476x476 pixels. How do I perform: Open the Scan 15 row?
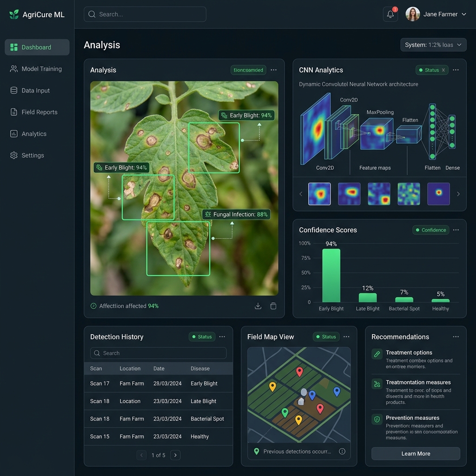[x=158, y=436]
